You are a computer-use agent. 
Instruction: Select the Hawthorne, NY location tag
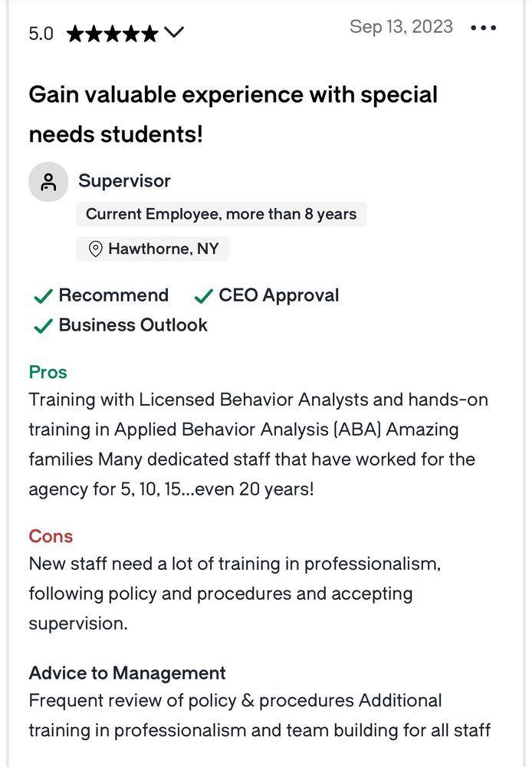(152, 249)
